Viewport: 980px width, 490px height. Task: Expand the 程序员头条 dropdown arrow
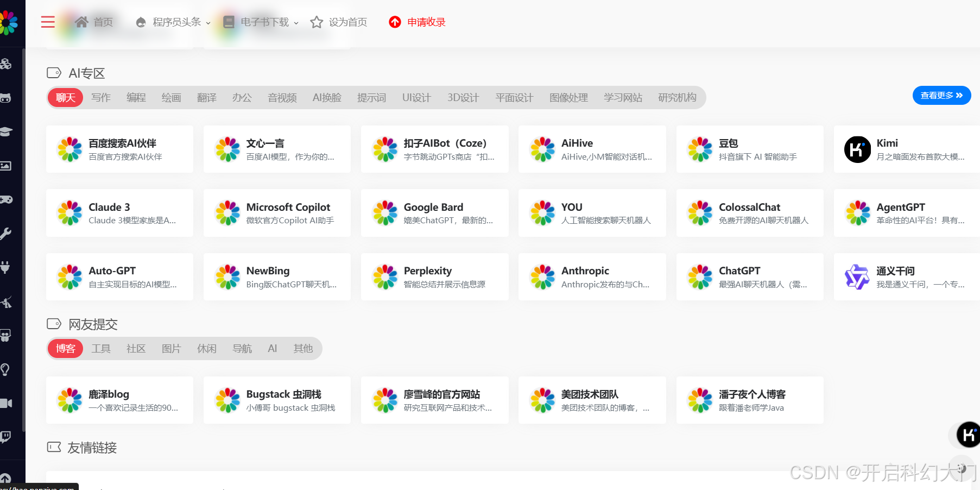208,23
